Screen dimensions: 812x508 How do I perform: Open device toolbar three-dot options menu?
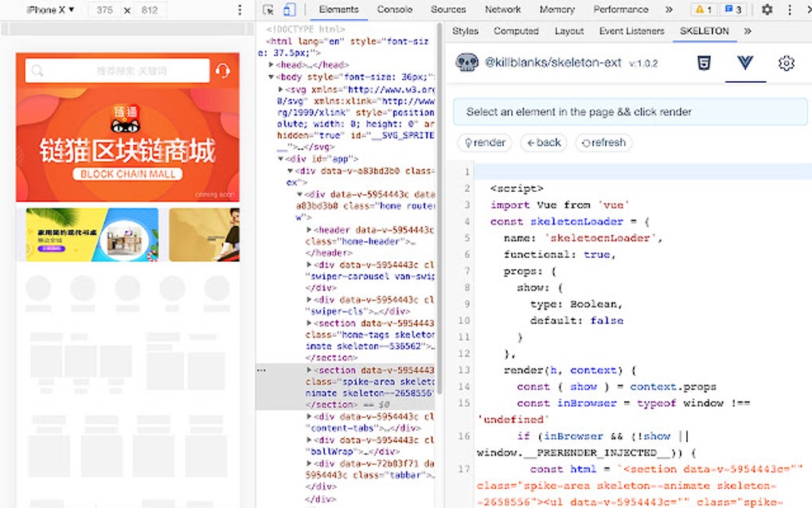(x=240, y=10)
